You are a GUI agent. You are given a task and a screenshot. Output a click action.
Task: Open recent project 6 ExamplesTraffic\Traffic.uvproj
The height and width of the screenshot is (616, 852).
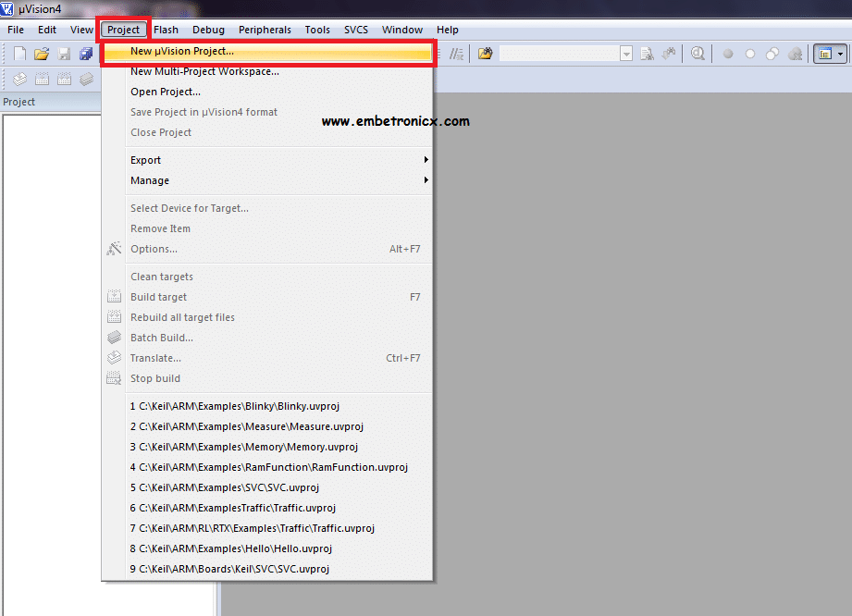(268, 508)
